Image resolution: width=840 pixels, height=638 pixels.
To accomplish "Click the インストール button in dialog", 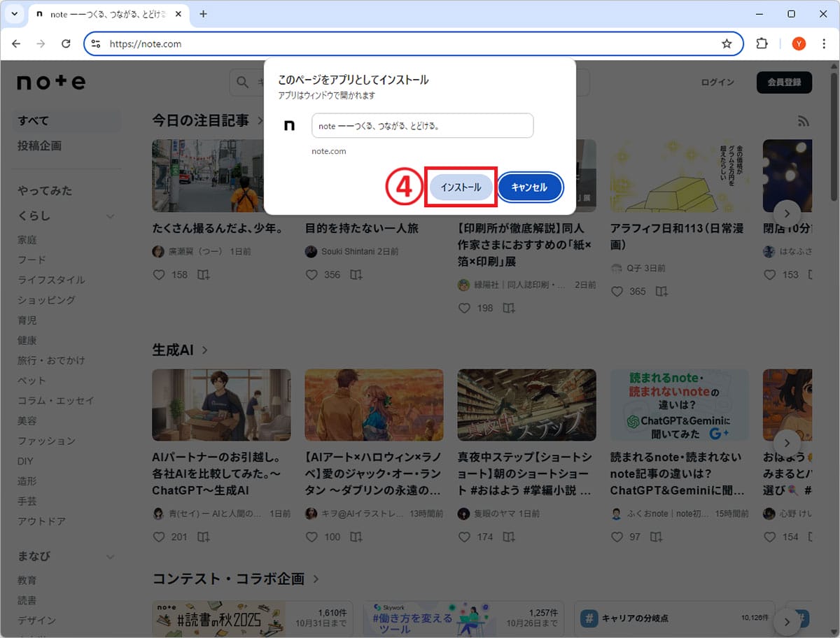I will point(461,187).
